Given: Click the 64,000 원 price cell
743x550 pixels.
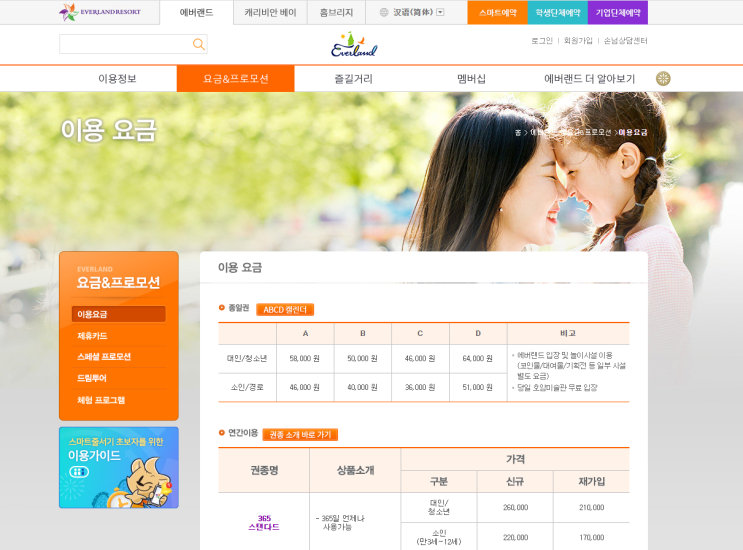Looking at the screenshot, I should 478,359.
